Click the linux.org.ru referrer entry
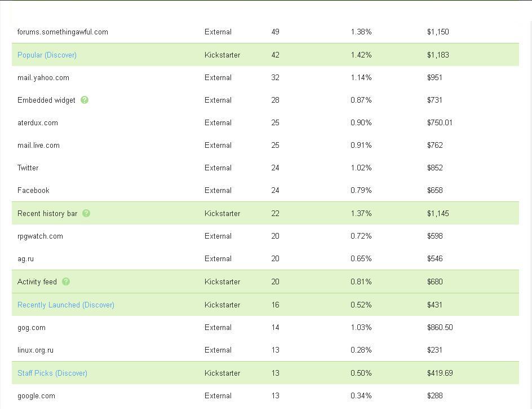532x409 pixels. [36, 350]
